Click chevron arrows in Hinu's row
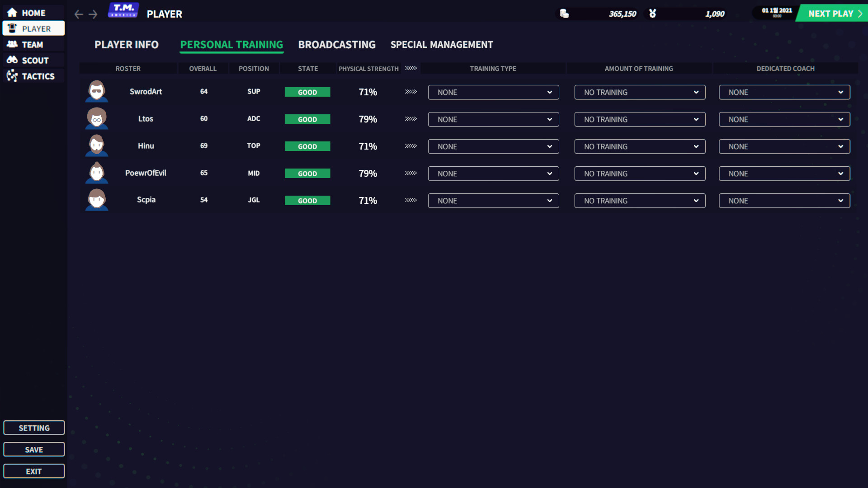Screen dimensions: 868x488 point(411,146)
